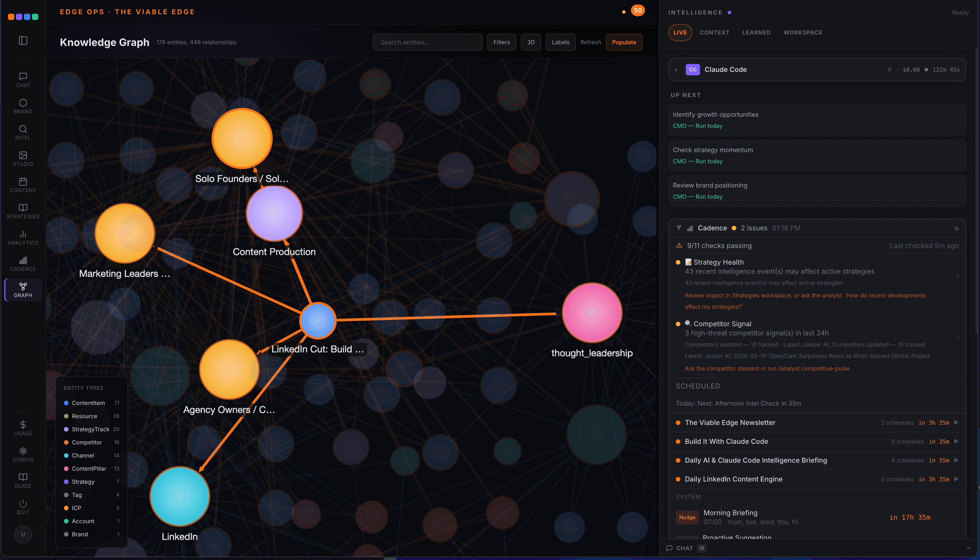Expand the Claude Code session row
Image resolution: width=980 pixels, height=560 pixels.
[x=677, y=70]
